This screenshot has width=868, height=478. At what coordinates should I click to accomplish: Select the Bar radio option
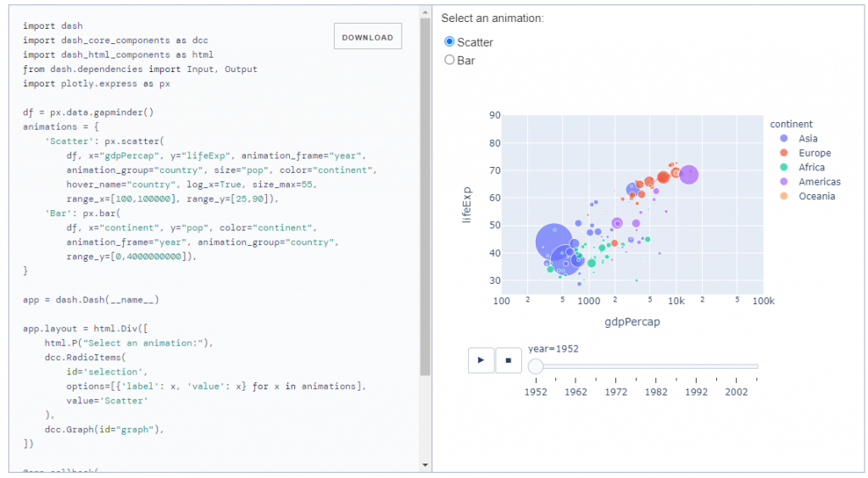coord(450,60)
